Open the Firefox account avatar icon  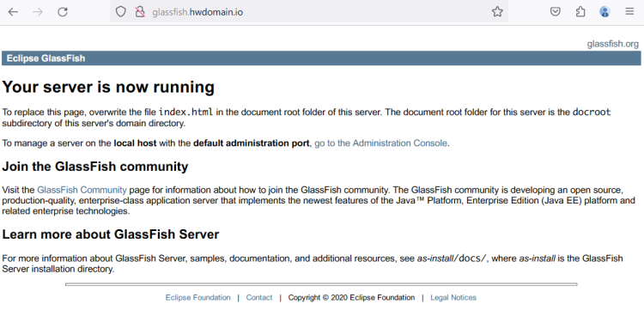coord(605,11)
